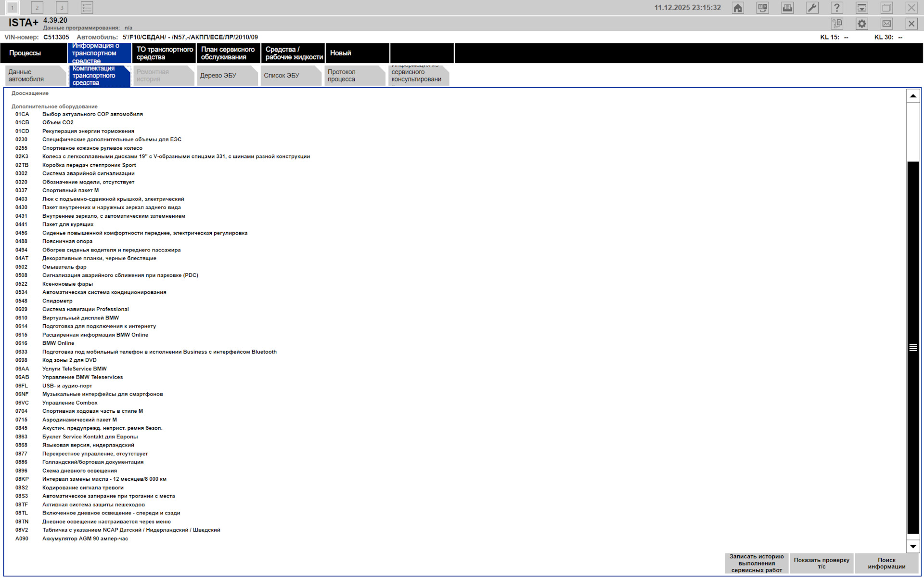Click the envelope feedback icon
This screenshot has height=578, width=924.
[887, 24]
